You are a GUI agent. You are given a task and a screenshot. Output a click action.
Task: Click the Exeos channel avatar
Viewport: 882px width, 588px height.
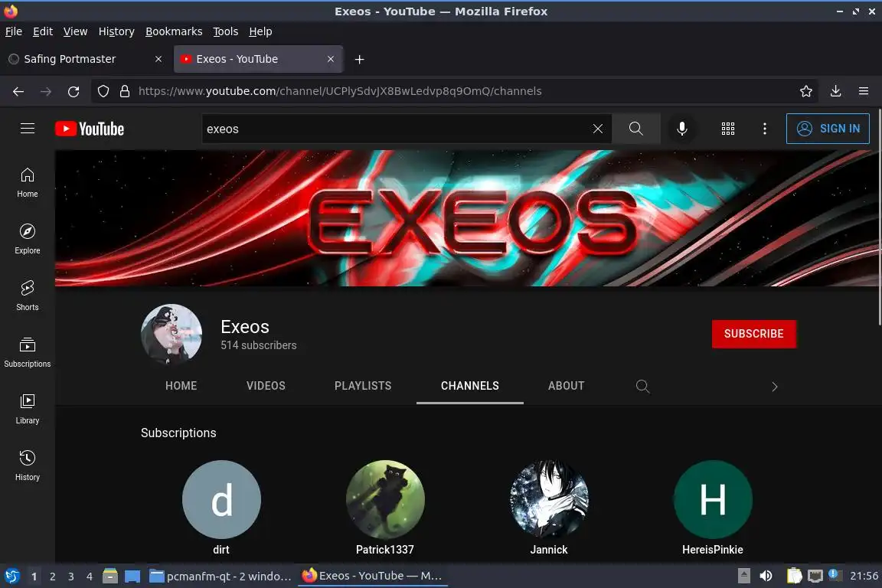[x=171, y=335]
